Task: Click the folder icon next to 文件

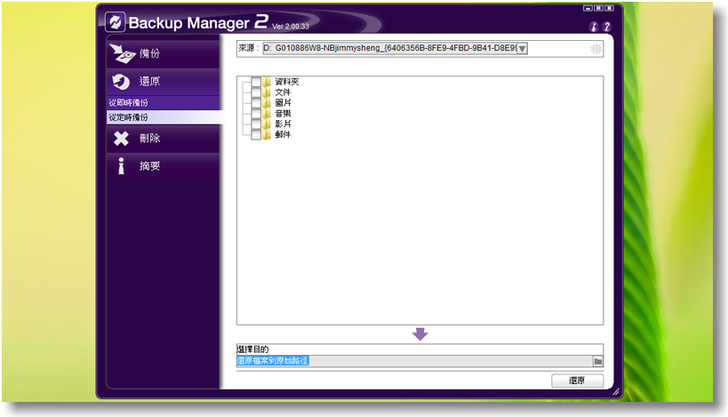Action: point(266,92)
